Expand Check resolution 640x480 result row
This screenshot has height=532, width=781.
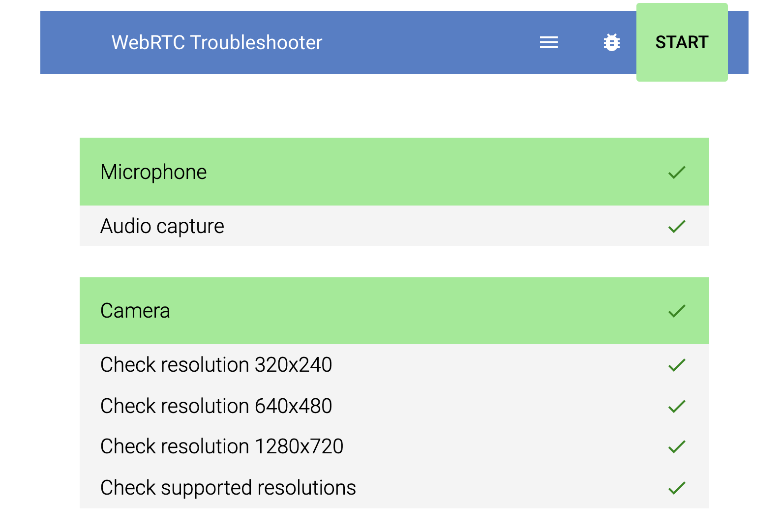(x=393, y=406)
